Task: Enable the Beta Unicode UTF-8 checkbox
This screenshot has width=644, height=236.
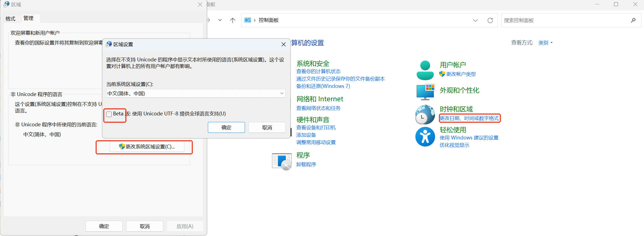Action: (109, 114)
